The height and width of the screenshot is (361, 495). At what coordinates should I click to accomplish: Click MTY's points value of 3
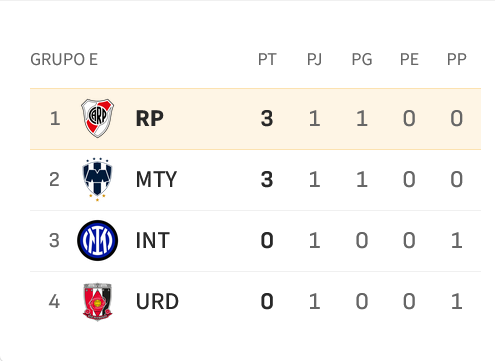tap(267, 179)
